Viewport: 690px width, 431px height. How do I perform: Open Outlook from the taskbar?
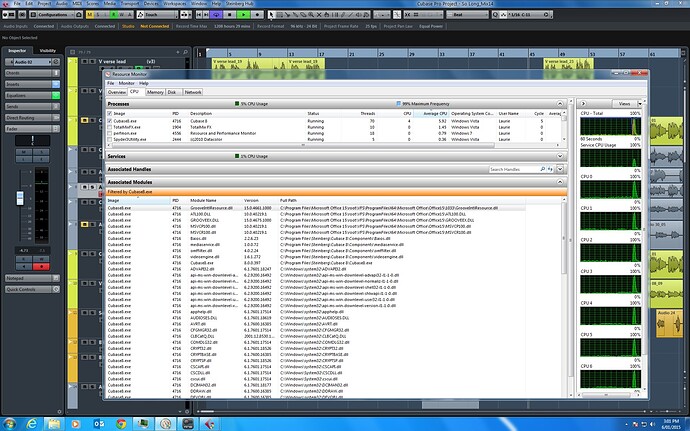point(99,424)
